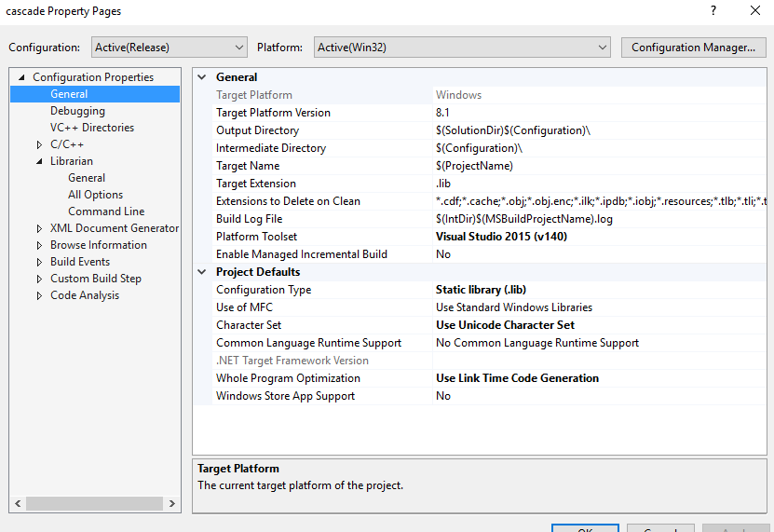Click the help question mark button
Image resolution: width=774 pixels, height=532 pixels.
[713, 10]
